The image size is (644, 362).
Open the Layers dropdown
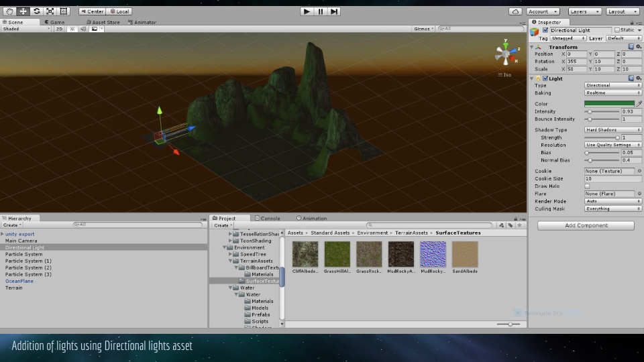coord(584,11)
